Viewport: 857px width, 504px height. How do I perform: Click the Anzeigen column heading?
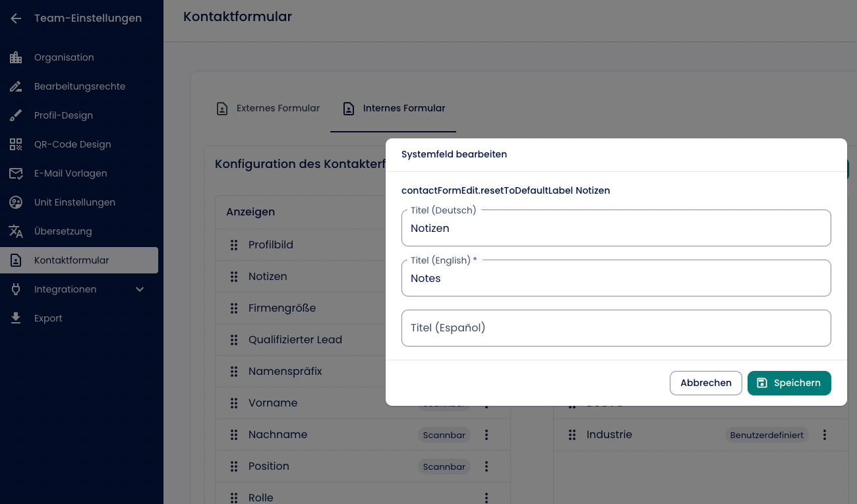pyautogui.click(x=251, y=212)
